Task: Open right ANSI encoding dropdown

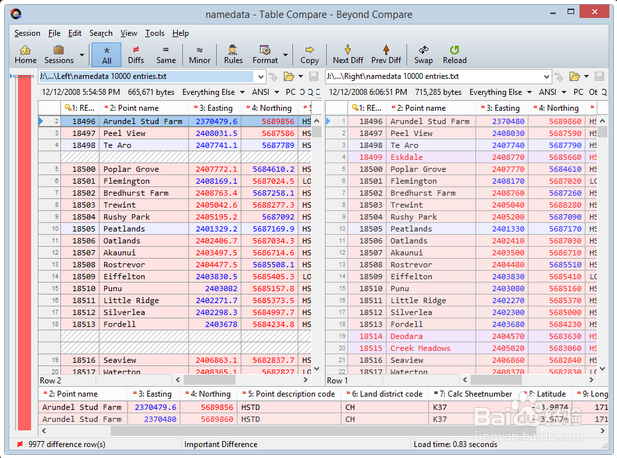Action: click(x=552, y=92)
